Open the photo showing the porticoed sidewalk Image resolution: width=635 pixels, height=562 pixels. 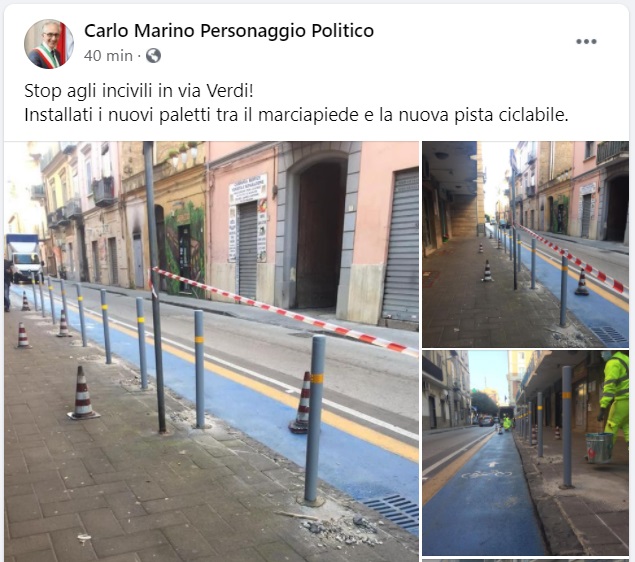526,244
